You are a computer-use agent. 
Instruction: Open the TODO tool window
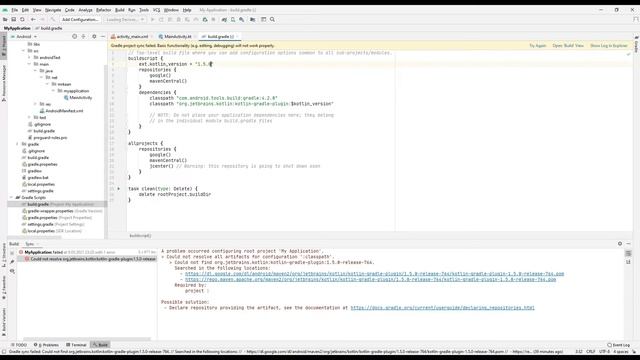[18, 345]
